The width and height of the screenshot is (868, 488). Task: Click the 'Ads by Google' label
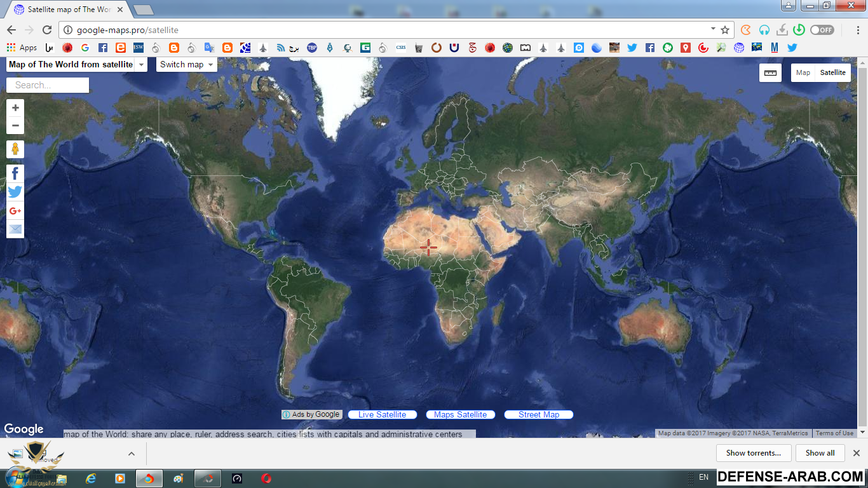(312, 414)
